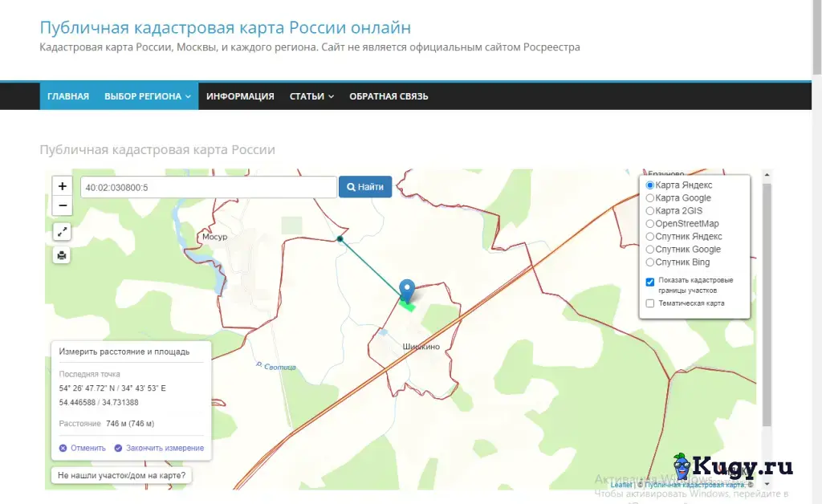The image size is (822, 504).
Task: Zoom out the map with minus button
Action: pos(62,205)
